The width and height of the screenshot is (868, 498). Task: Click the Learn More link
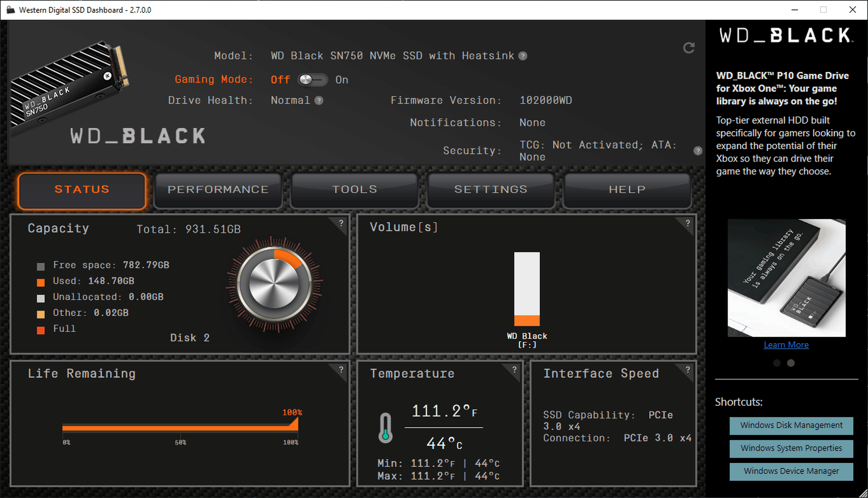click(x=786, y=345)
